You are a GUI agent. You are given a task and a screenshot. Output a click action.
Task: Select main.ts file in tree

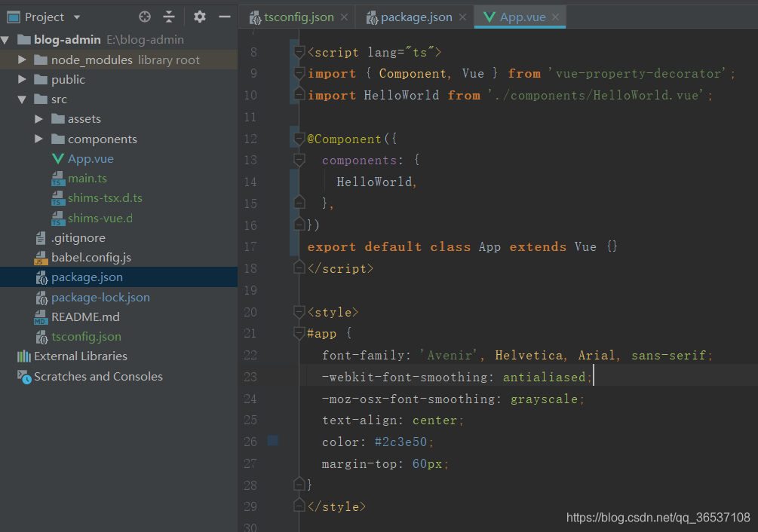[x=87, y=179]
